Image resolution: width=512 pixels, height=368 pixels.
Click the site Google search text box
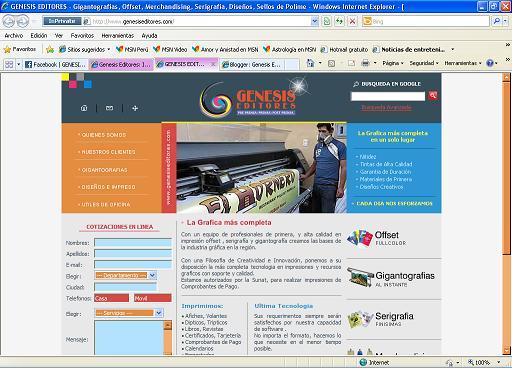click(x=388, y=96)
